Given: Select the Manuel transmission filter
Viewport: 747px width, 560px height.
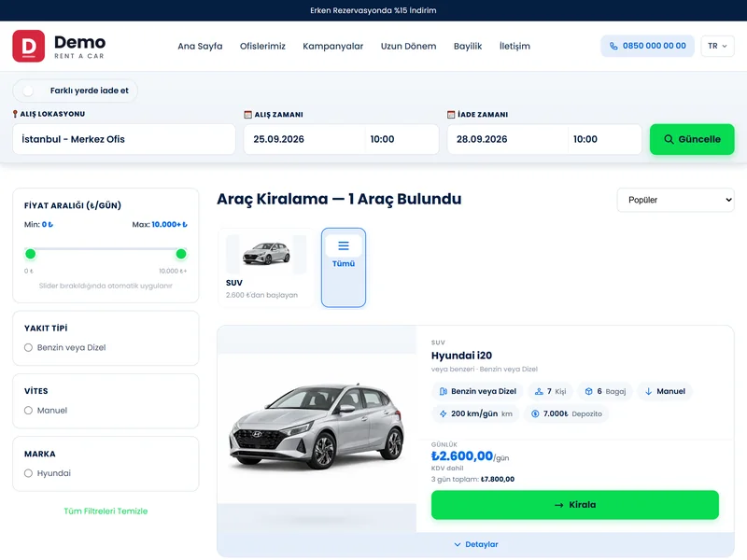Looking at the screenshot, I should [29, 411].
